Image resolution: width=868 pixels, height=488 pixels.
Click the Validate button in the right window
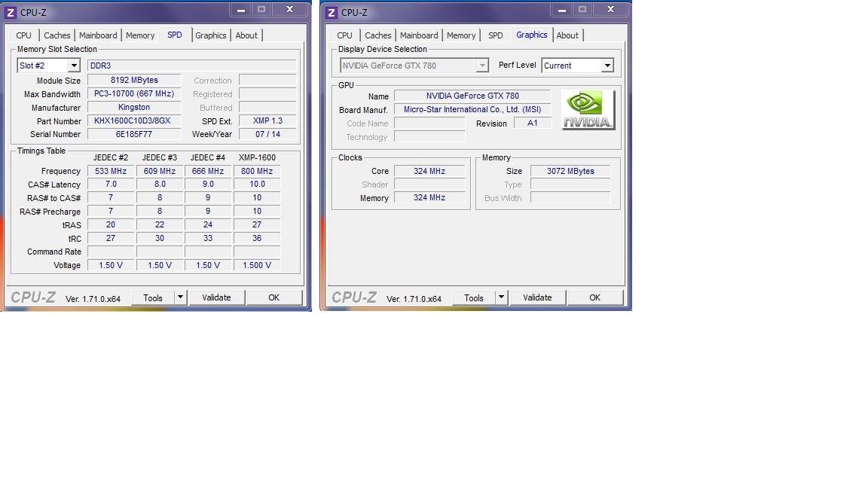[537, 297]
